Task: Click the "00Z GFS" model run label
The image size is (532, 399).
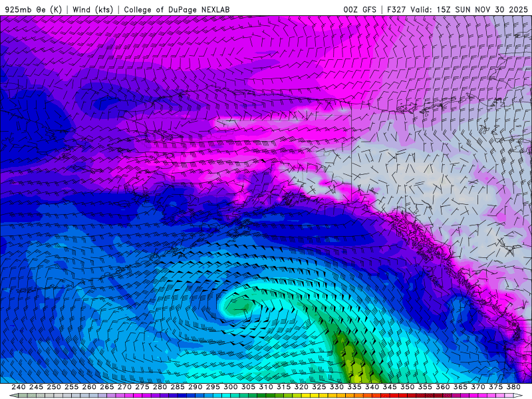Action: click(360, 9)
